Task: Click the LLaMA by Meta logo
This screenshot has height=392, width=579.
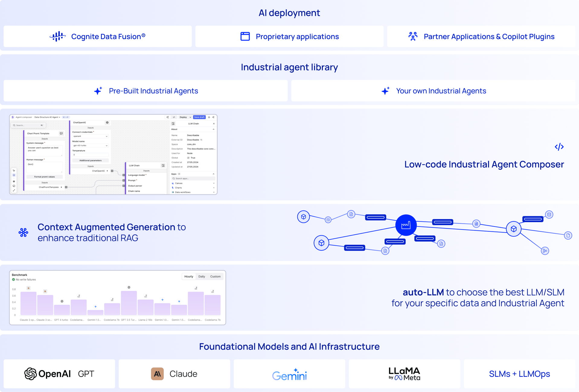Action: point(405,374)
